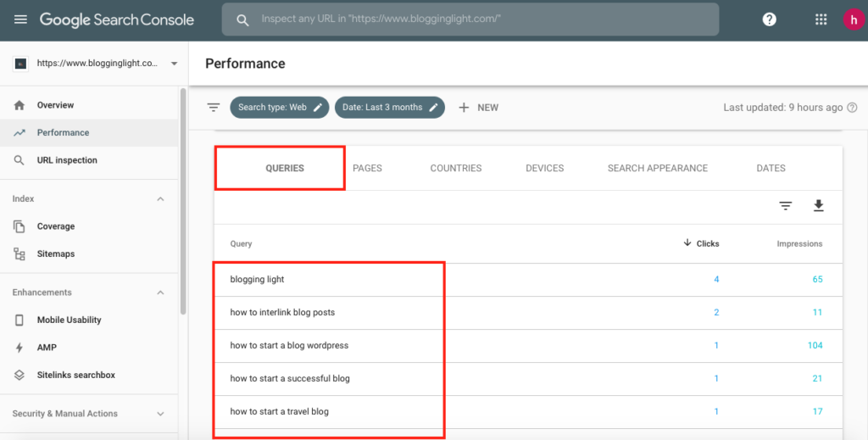Viewport: 868px width, 440px height.
Task: Select 'how to start a blog wordpress' query
Action: click(528, 346)
